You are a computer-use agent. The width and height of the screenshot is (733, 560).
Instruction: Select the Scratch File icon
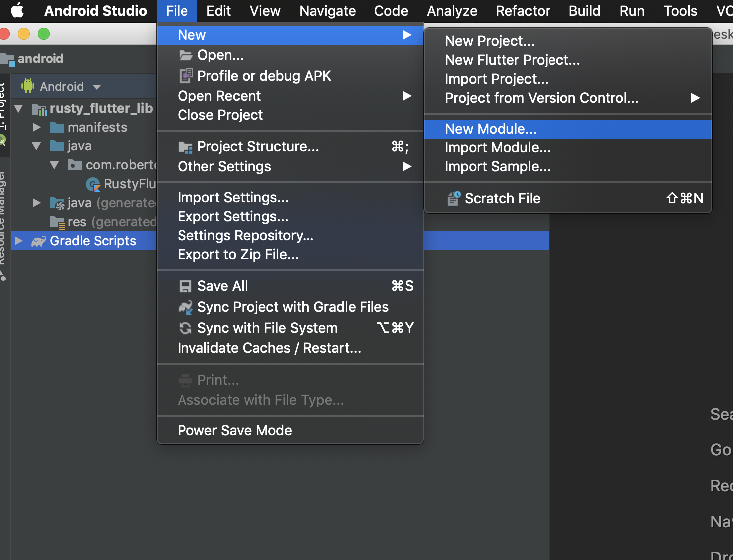click(x=453, y=198)
